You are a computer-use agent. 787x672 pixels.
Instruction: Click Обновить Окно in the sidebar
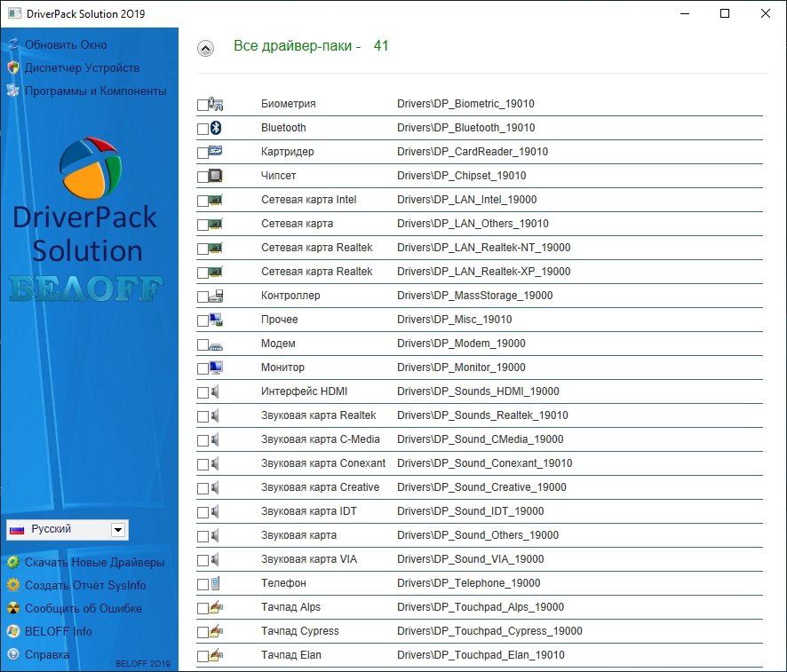pos(66,44)
